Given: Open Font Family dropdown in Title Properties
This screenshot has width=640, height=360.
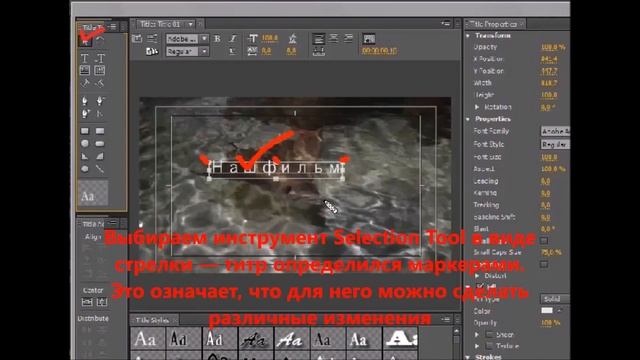Looking at the screenshot, I should [555, 131].
